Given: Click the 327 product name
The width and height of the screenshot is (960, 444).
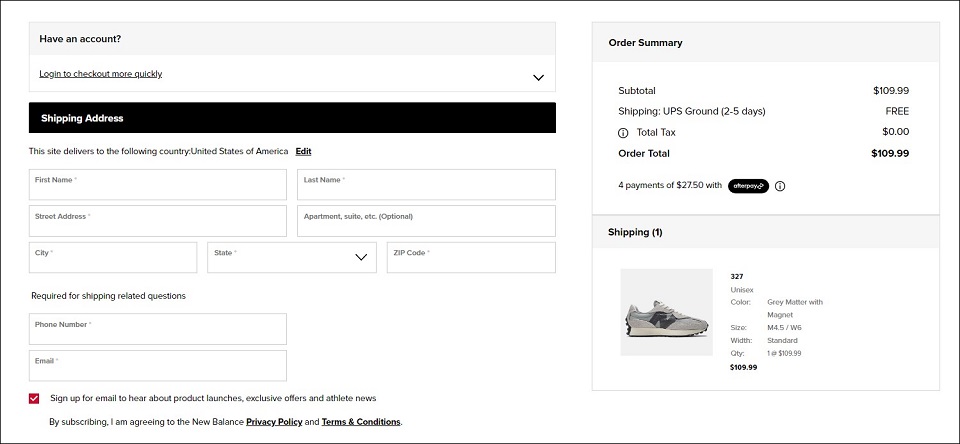Looking at the screenshot, I should point(737,277).
